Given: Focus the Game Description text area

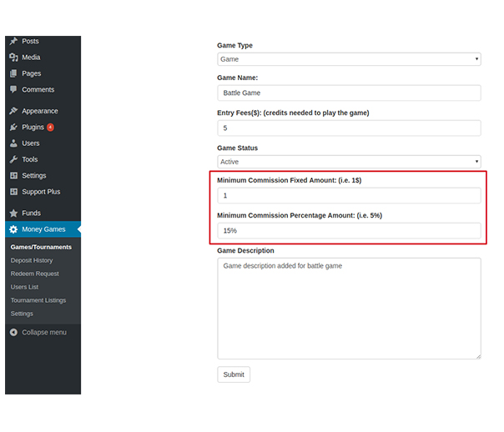Looking at the screenshot, I should pyautogui.click(x=349, y=308).
